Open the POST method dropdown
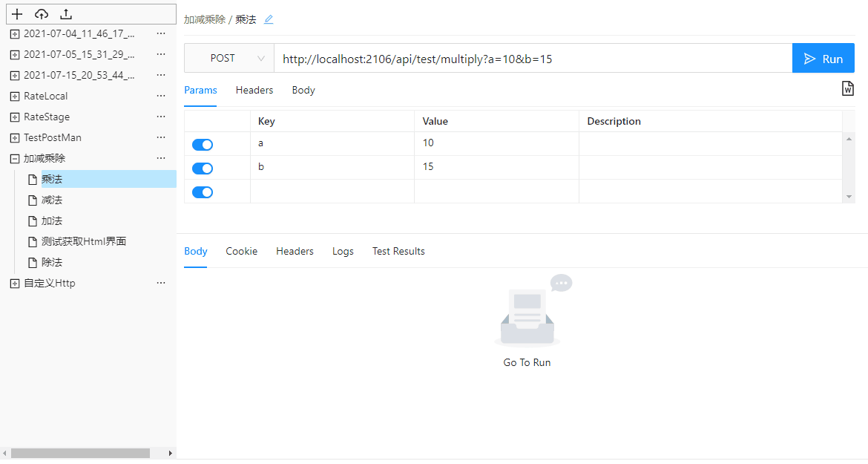The width and height of the screenshot is (868, 464). pos(229,58)
